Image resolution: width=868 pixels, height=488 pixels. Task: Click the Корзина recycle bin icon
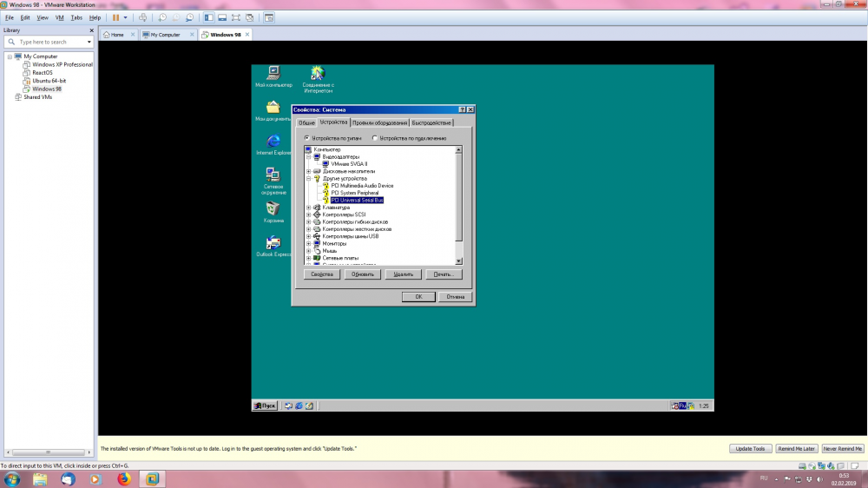click(273, 212)
